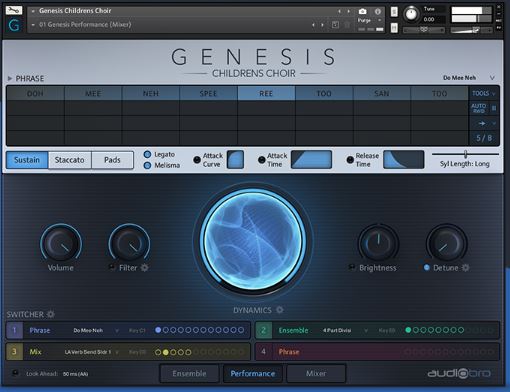Click the Genesis G logo icon
The height and width of the screenshot is (392, 510).
(x=14, y=25)
